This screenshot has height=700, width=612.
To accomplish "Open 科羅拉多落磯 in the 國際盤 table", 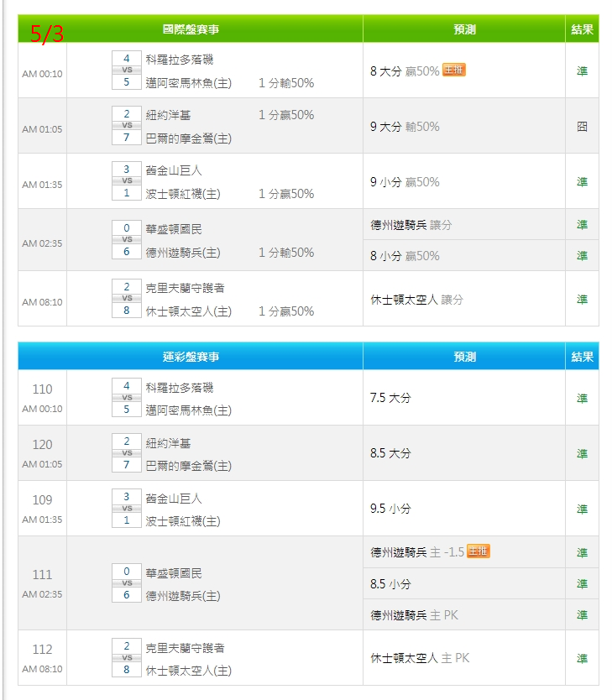I will pyautogui.click(x=180, y=60).
